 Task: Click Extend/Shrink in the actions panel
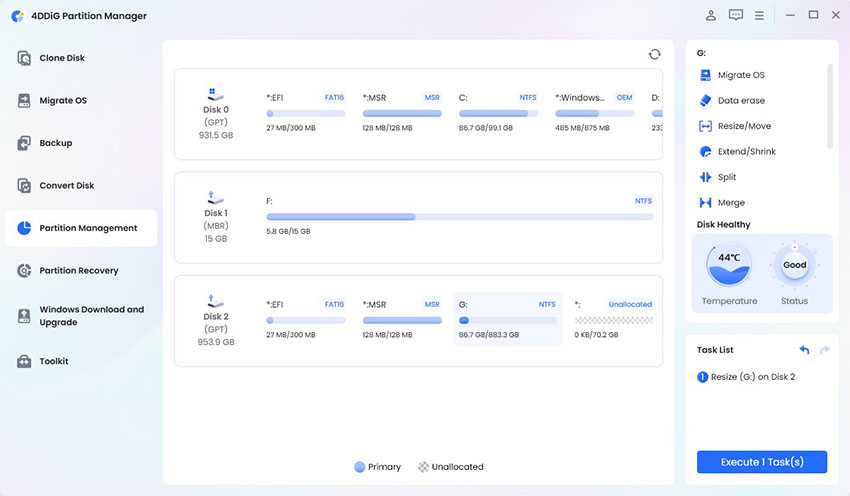point(746,152)
